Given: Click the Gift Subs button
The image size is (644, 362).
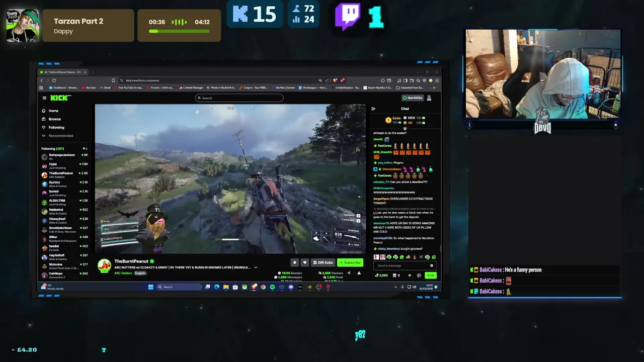Looking at the screenshot, I should (x=323, y=262).
